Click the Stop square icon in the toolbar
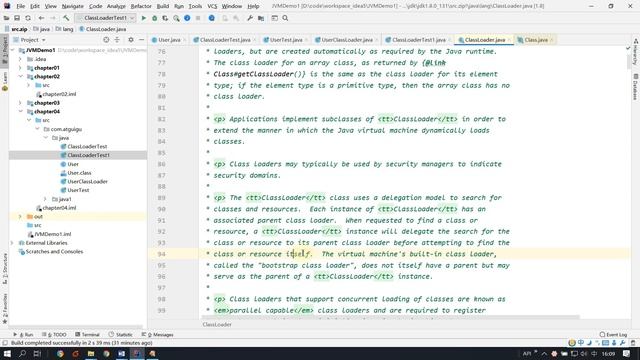 tap(198, 18)
